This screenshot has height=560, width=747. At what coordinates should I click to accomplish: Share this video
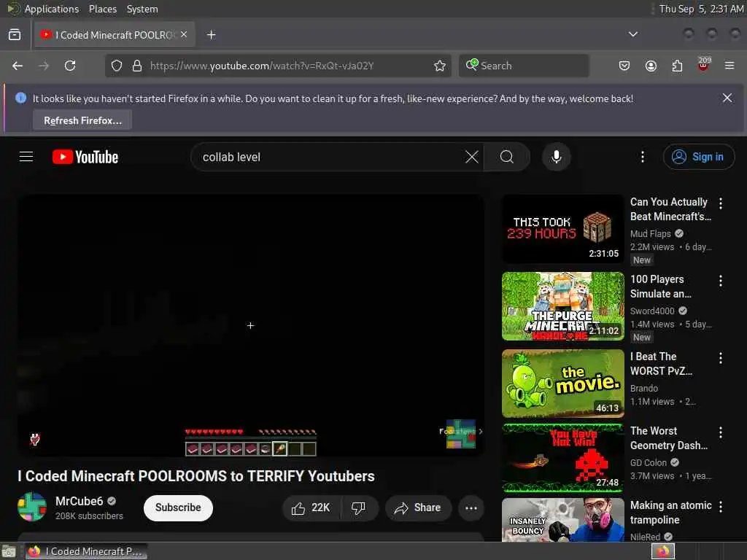tap(418, 508)
